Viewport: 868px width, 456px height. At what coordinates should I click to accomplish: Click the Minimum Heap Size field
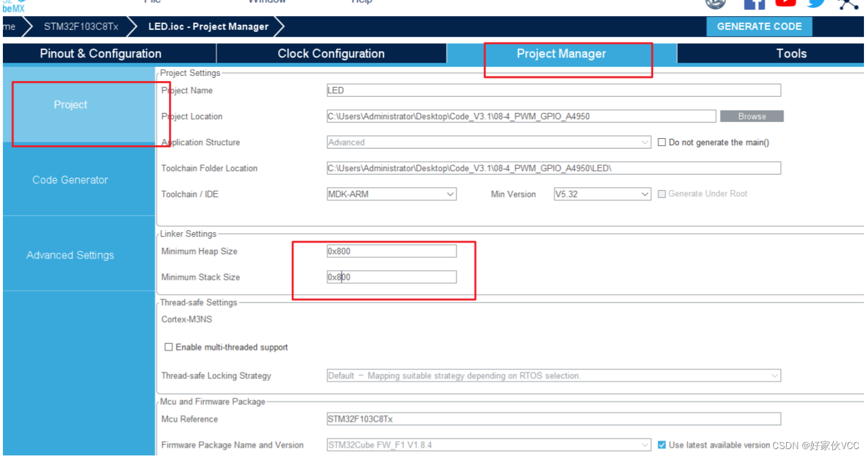tap(391, 251)
